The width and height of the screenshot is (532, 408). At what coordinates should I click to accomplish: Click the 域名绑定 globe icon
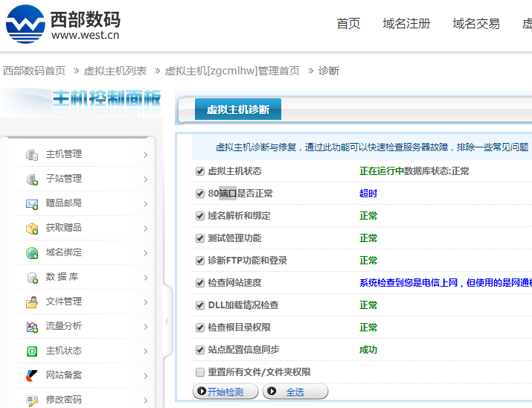pos(32,253)
